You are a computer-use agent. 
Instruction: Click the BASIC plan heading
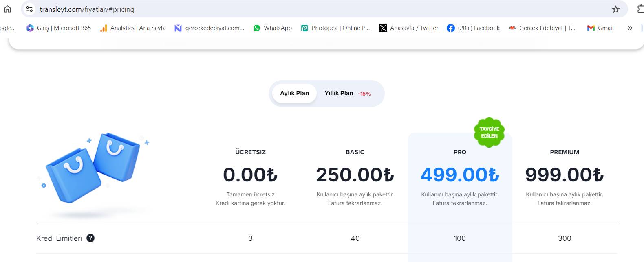[355, 152]
